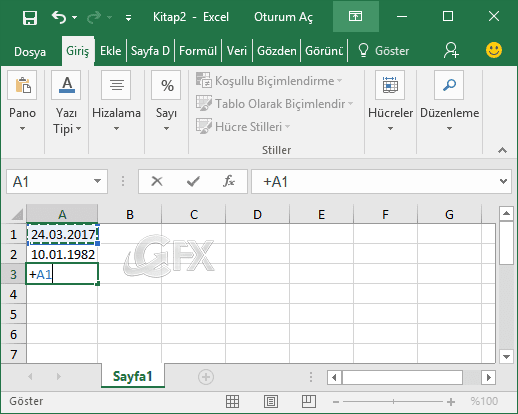Click horizontal scrollbar right arrow
The width and height of the screenshot is (518, 414).
coord(489,378)
